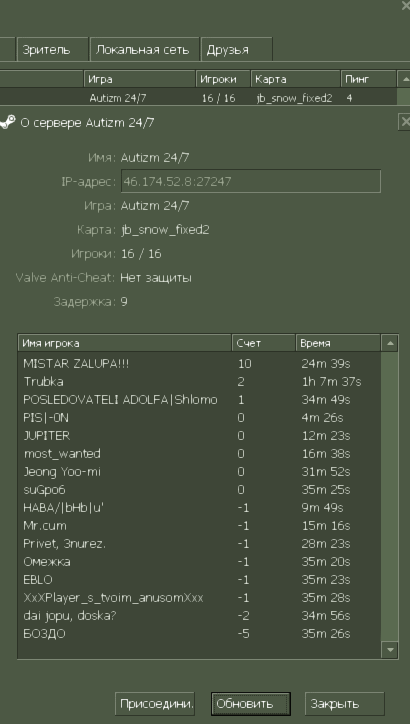This screenshot has width=410, height=724.
Task: Open the Локальная сеть tab
Action: pos(145,49)
